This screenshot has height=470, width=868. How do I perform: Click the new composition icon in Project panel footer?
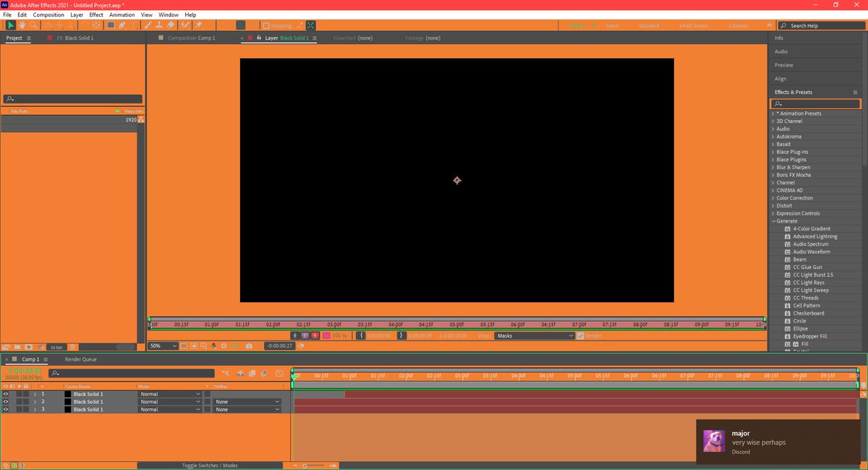pos(29,347)
